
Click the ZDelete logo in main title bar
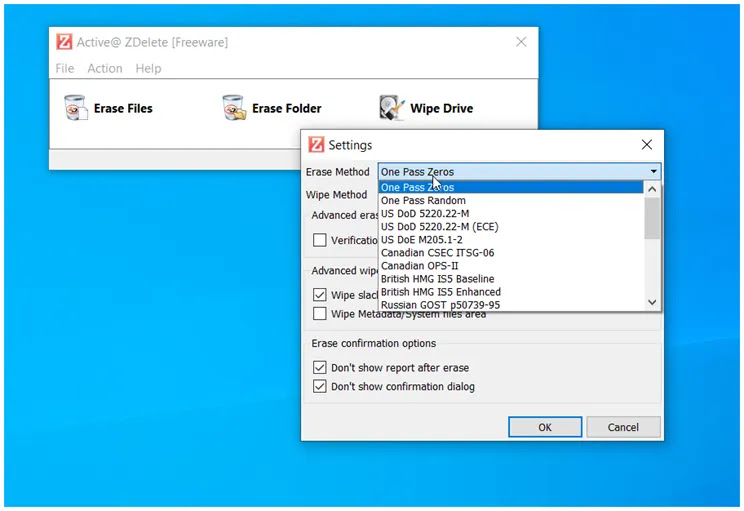(x=65, y=42)
